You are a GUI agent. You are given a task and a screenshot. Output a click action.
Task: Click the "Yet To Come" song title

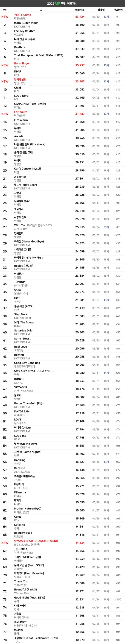[22, 15]
